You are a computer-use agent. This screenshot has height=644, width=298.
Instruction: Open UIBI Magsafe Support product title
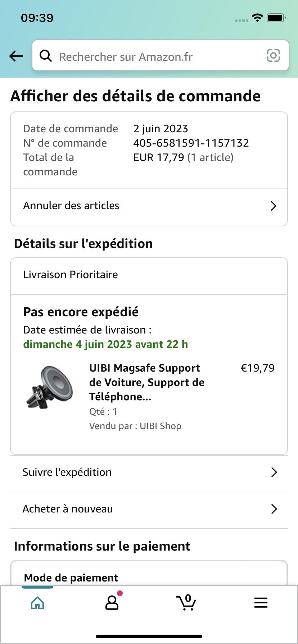[147, 382]
